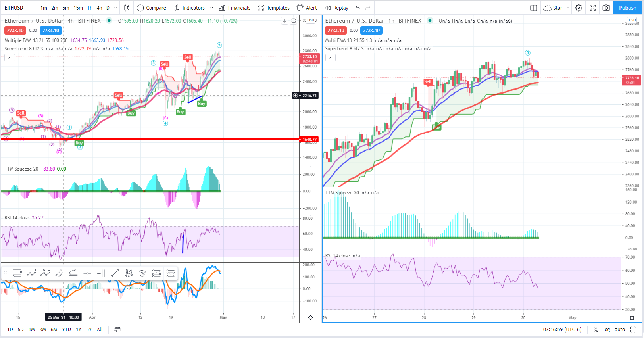Screen dimensions: 644x338
Task: Select the trend line tool
Action: click(115, 273)
